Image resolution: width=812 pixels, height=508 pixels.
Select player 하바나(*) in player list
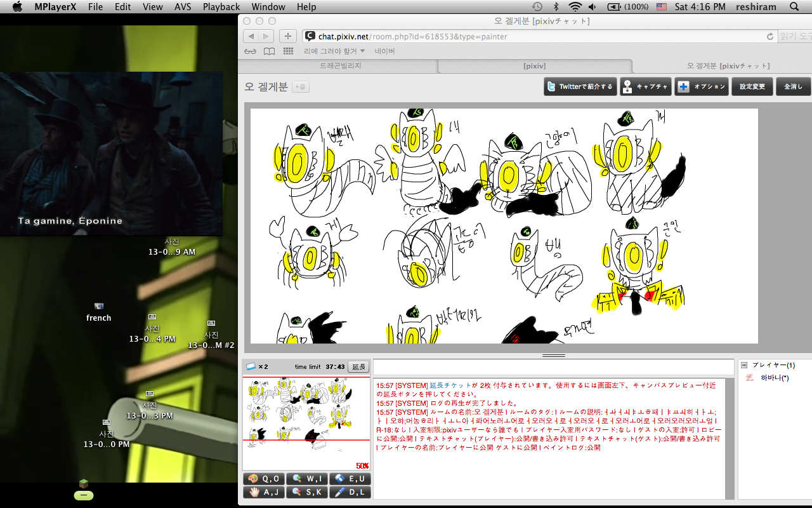pyautogui.click(x=774, y=378)
